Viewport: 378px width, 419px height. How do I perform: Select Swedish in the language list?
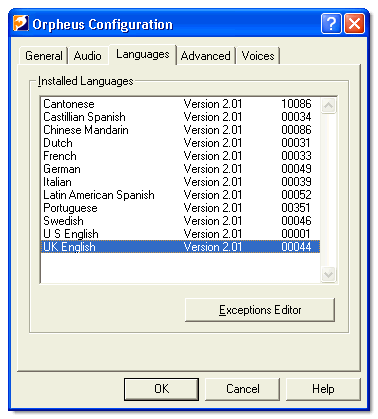tap(180, 221)
